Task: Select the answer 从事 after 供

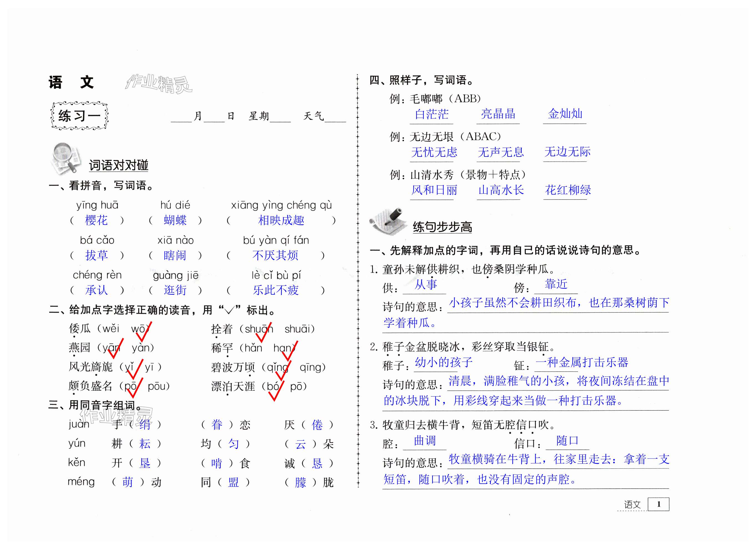Action: [426, 284]
